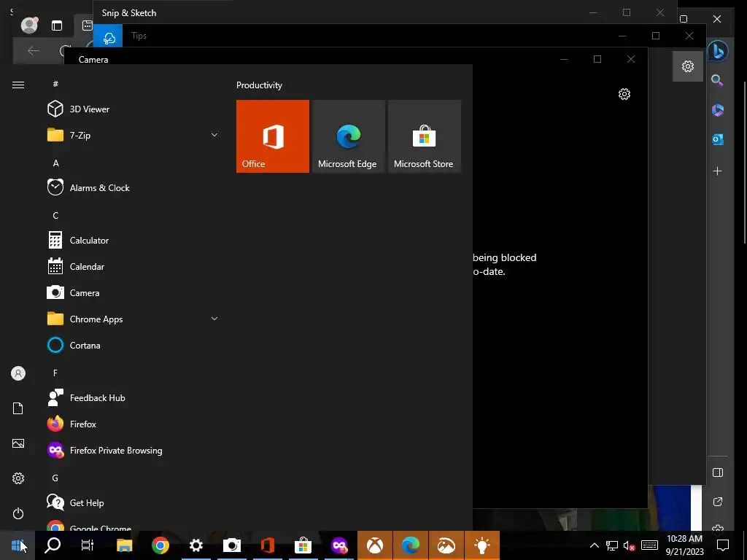The image size is (747, 560).
Task: Click the open-in-new-window icon in Edge sidebar
Action: (718, 502)
